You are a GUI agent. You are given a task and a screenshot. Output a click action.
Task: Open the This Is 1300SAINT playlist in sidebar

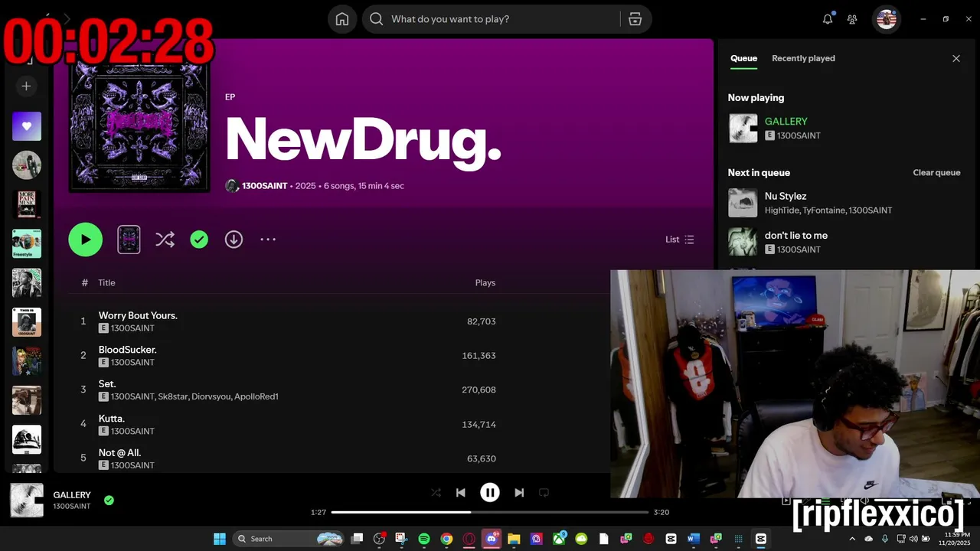coord(27,322)
